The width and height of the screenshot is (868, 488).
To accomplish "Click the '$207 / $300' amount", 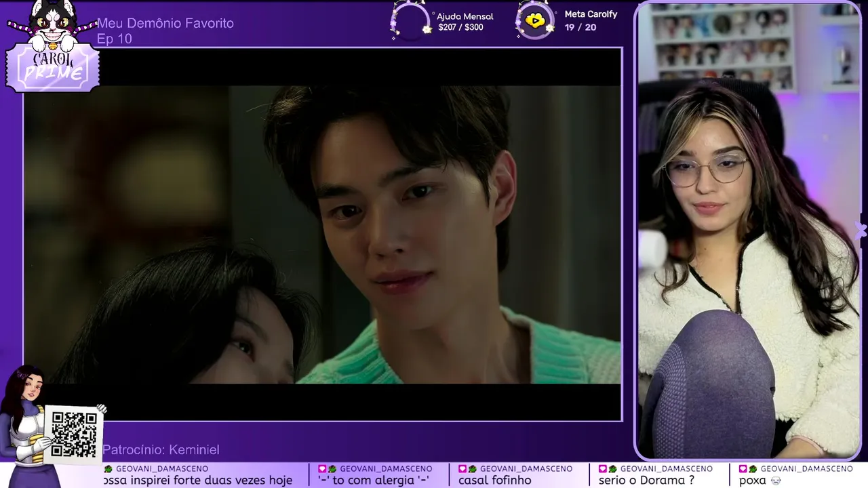I will pos(460,28).
